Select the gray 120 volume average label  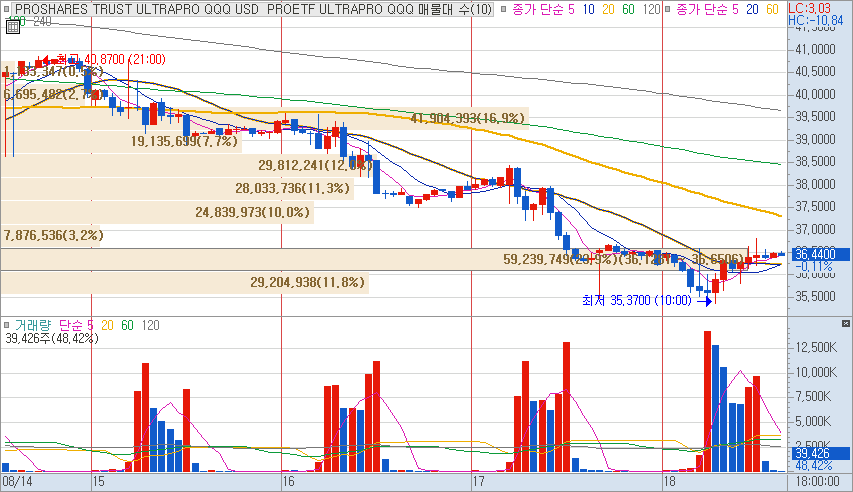pyautogui.click(x=151, y=325)
